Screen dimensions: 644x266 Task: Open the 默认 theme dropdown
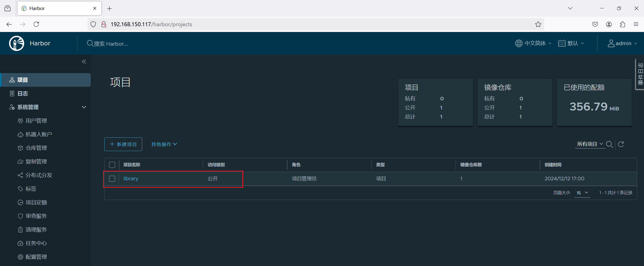tap(571, 43)
